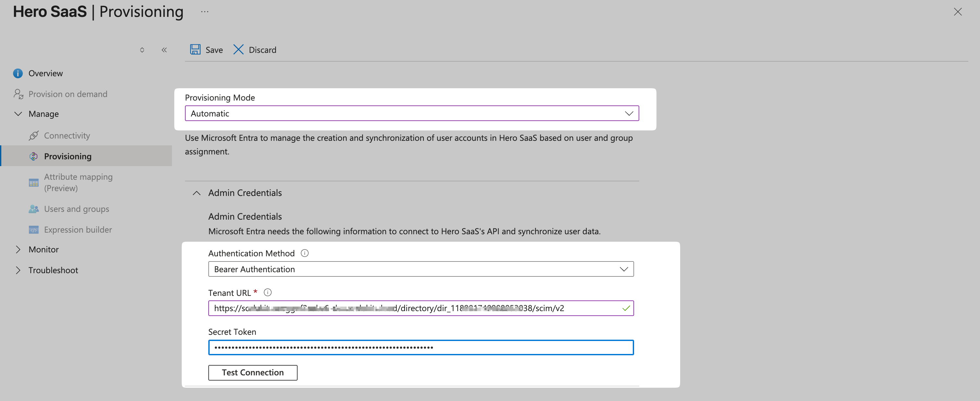Viewport: 980px width, 401px height.
Task: Click the Test Connection button
Action: coord(252,372)
